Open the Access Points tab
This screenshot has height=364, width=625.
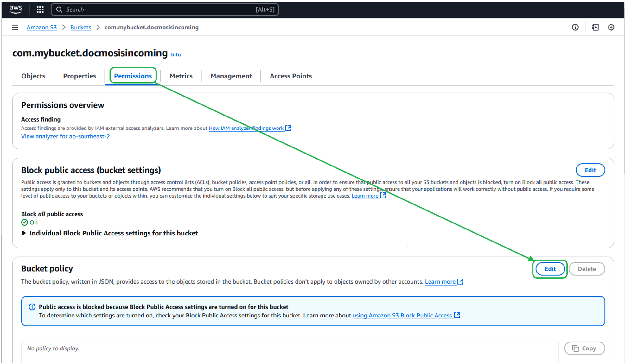(x=290, y=76)
